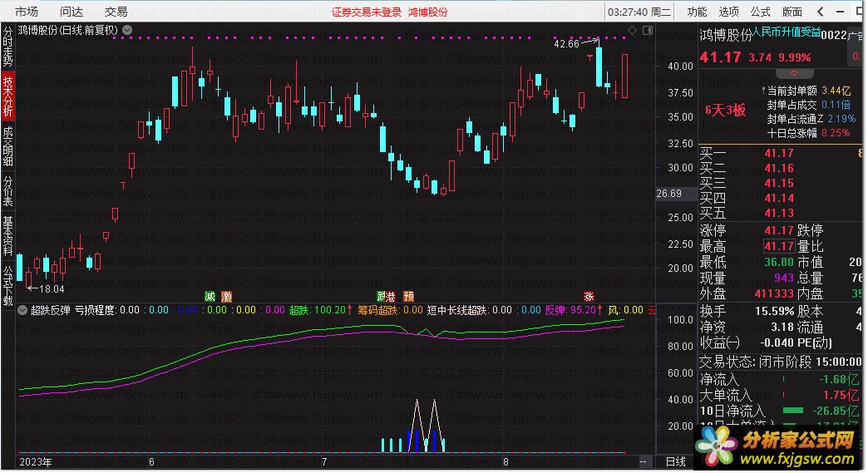Click the clock showing 03:27:40 周二

pos(639,12)
